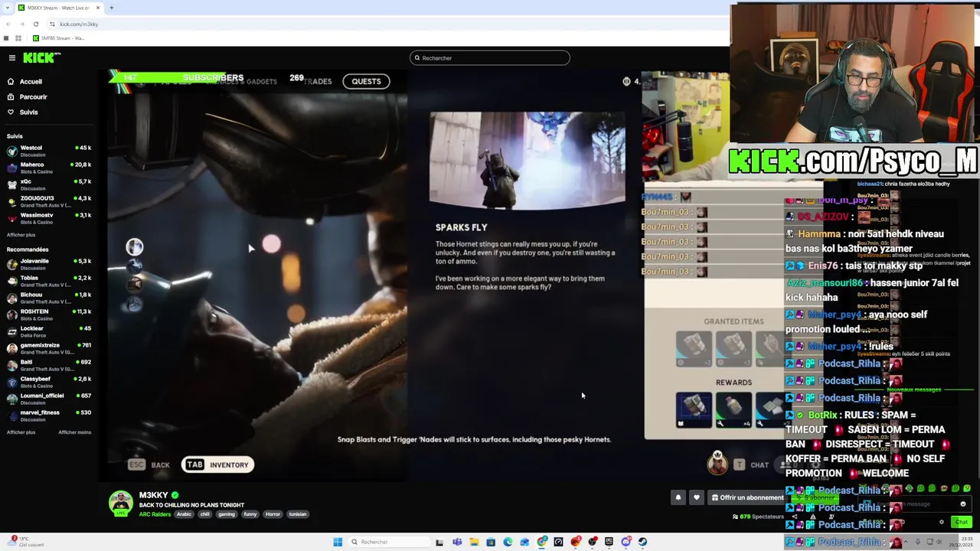Close the M3KKY Stream browser tab
Screen dimensions: 980x551
[98, 8]
